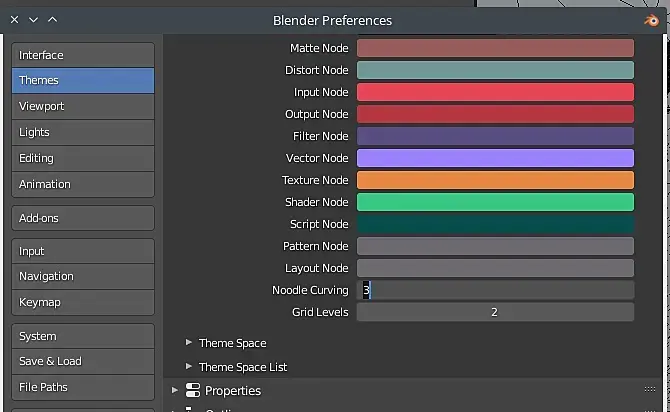Open the File Paths section
The width and height of the screenshot is (670, 412).
[x=83, y=387]
